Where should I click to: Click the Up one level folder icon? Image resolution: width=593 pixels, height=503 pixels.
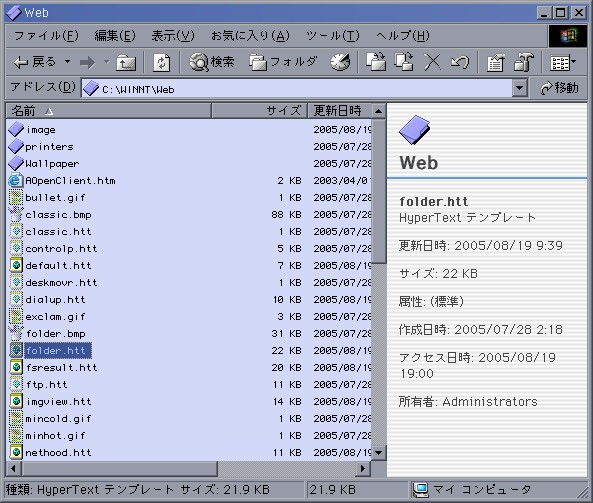coord(126,62)
